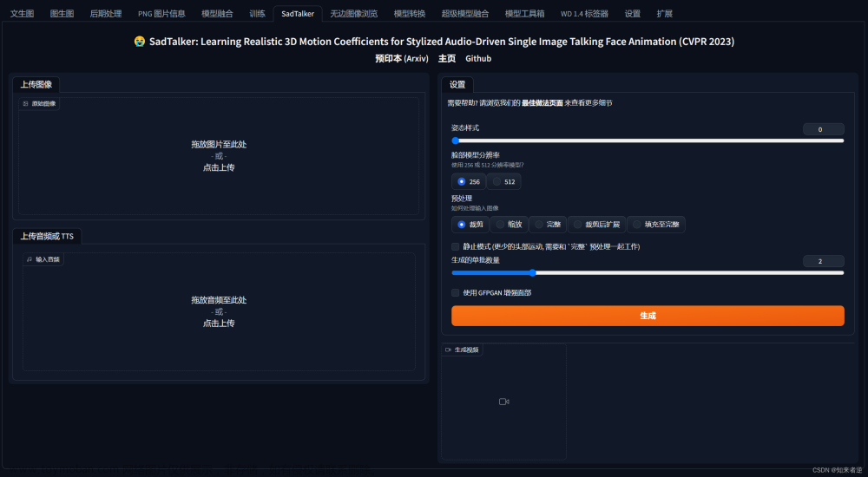Open the WD 1.4 标签器 tab
The height and width of the screenshot is (477, 868).
click(584, 13)
